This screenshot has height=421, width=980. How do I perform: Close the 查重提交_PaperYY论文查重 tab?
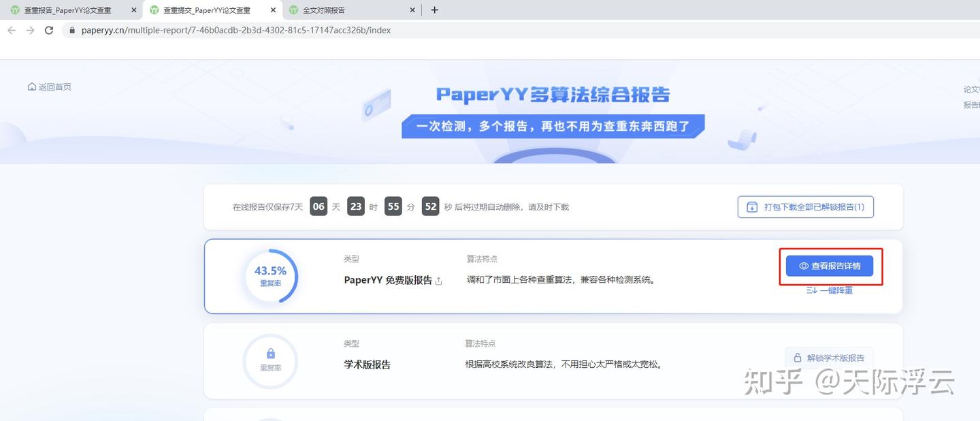tap(273, 10)
